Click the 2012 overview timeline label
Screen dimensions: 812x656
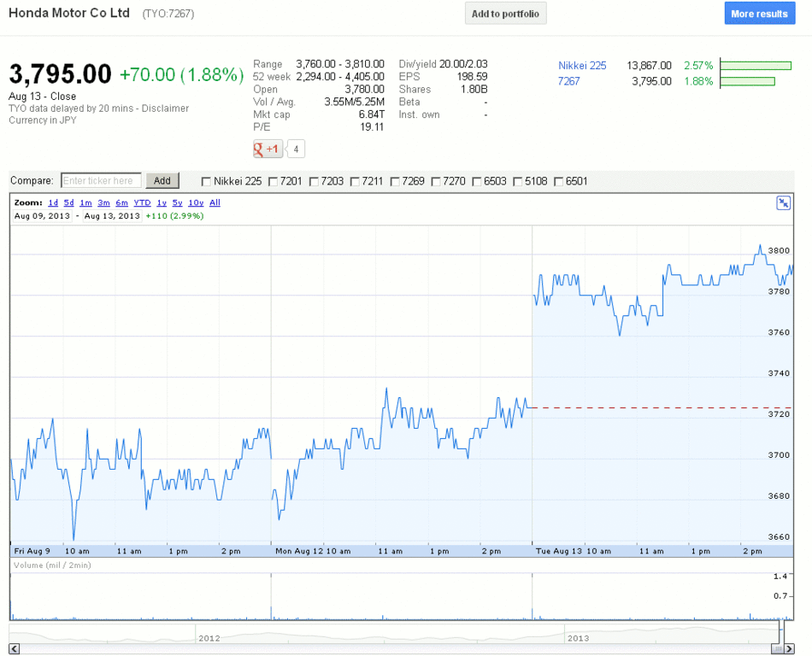(x=209, y=638)
